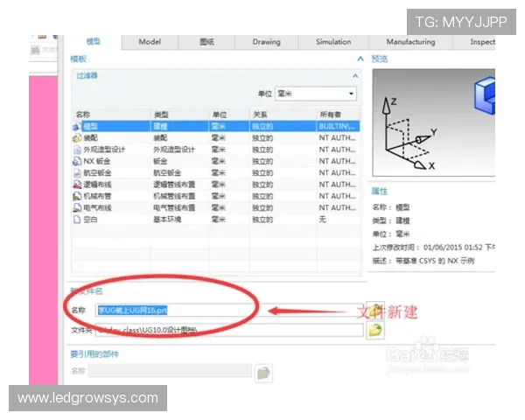Collapse the 过滤器 filter group
Screen dimensions: 525x420
click(355, 76)
